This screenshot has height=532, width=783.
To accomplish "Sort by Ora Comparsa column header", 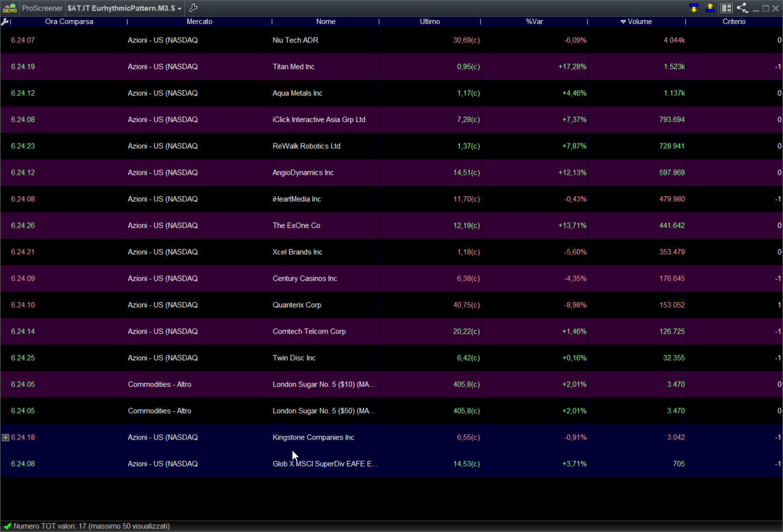I will tap(69, 21).
